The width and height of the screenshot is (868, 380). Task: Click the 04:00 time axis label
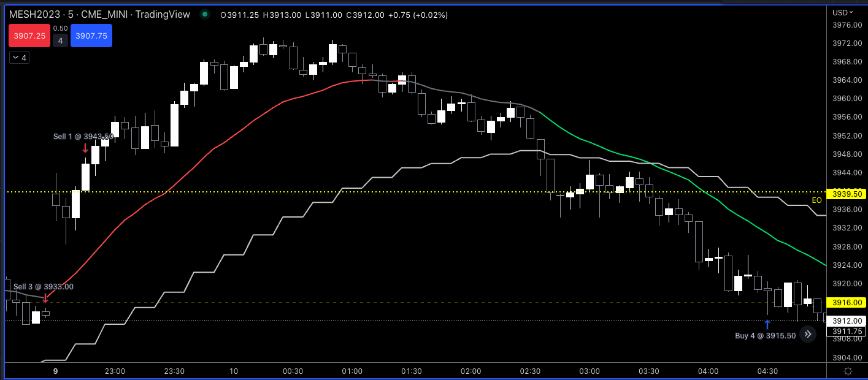click(x=709, y=371)
